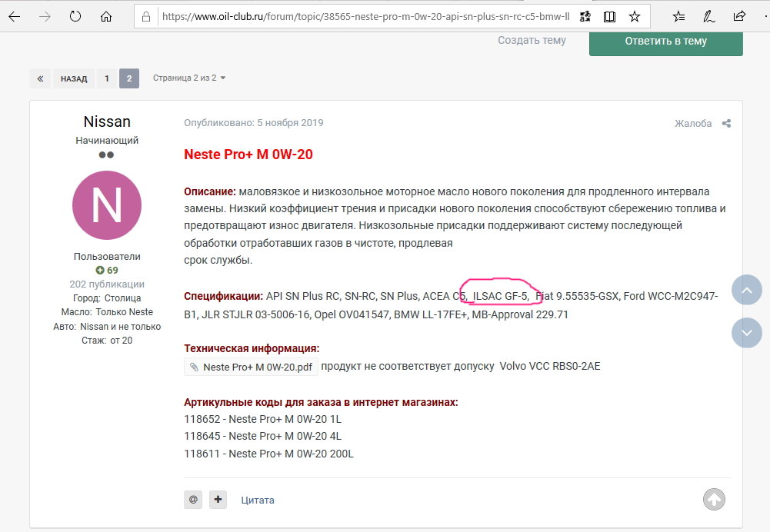The width and height of the screenshot is (770, 532).
Task: Click the Создать тему link
Action: click(532, 40)
